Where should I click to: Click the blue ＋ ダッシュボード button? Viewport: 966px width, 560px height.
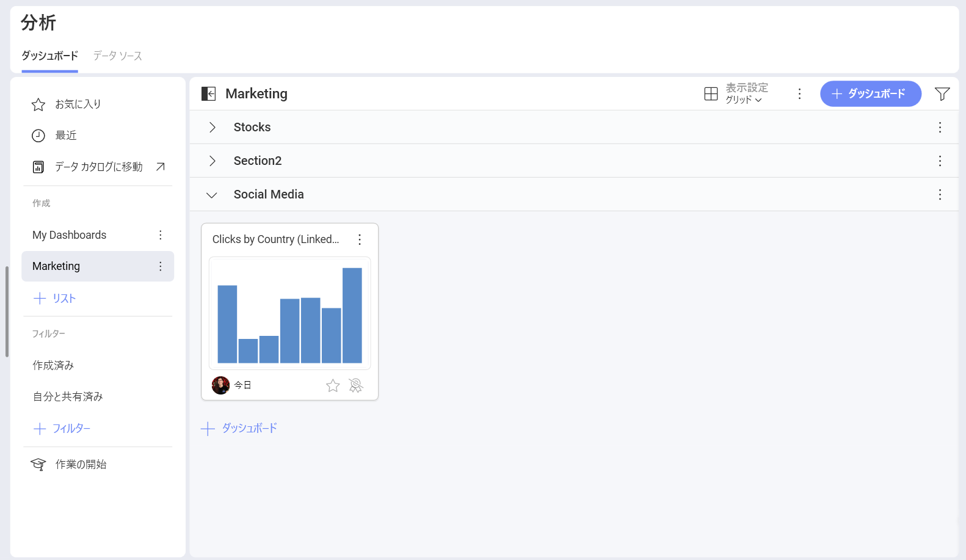pos(870,93)
